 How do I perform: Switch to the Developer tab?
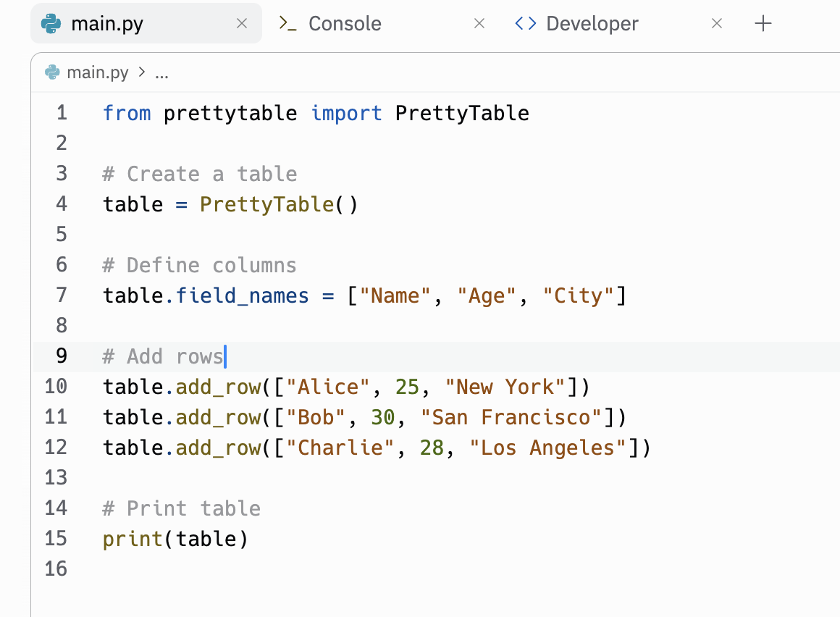(x=592, y=24)
